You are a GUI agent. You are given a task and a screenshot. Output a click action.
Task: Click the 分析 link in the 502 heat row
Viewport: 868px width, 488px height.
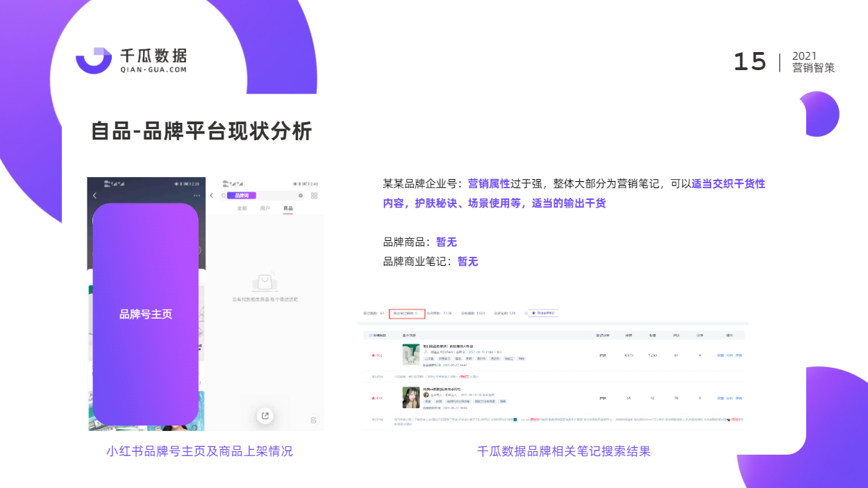[730, 355]
